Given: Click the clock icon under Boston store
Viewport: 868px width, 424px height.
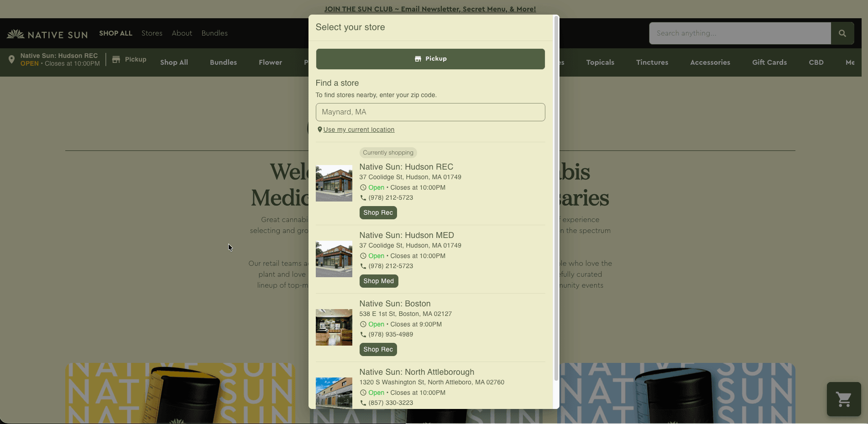Looking at the screenshot, I should click(363, 324).
